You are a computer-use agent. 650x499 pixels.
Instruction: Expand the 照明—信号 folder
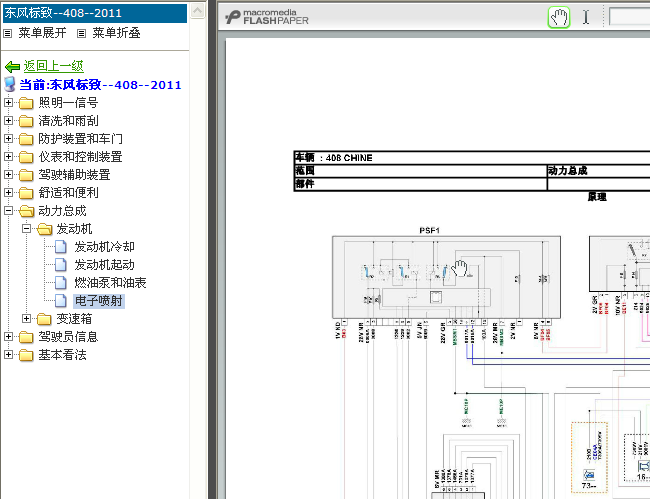(8, 102)
